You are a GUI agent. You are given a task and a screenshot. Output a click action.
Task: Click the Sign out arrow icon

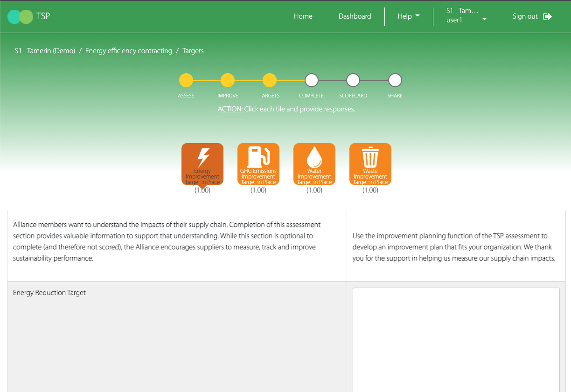[x=548, y=16]
